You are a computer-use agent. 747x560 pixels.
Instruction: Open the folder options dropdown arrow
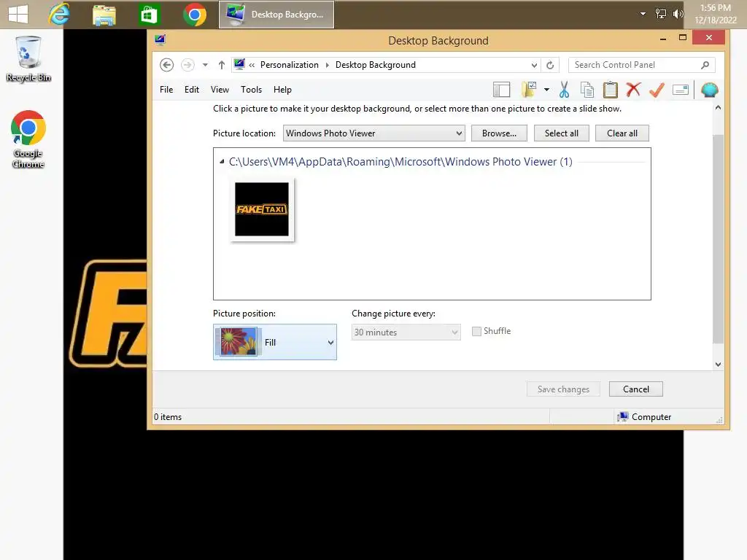pos(546,90)
